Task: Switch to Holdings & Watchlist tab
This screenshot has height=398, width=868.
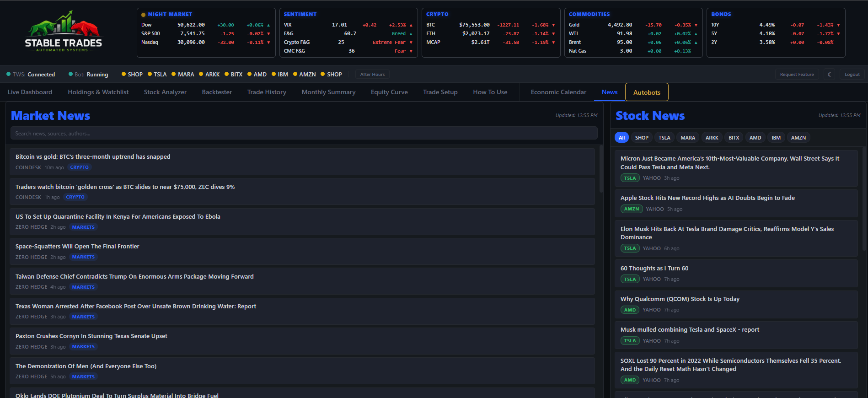Action: coord(98,92)
